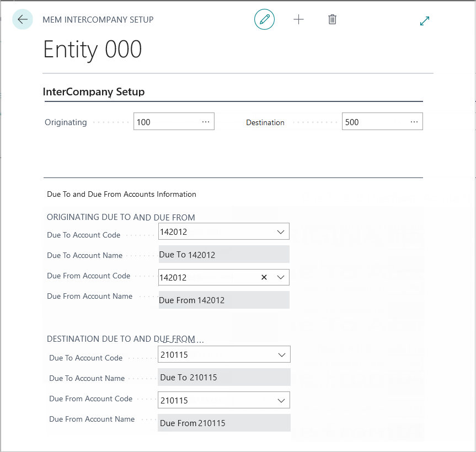
Task: Expand destination Due From Account Code dropdown
Action: click(282, 401)
